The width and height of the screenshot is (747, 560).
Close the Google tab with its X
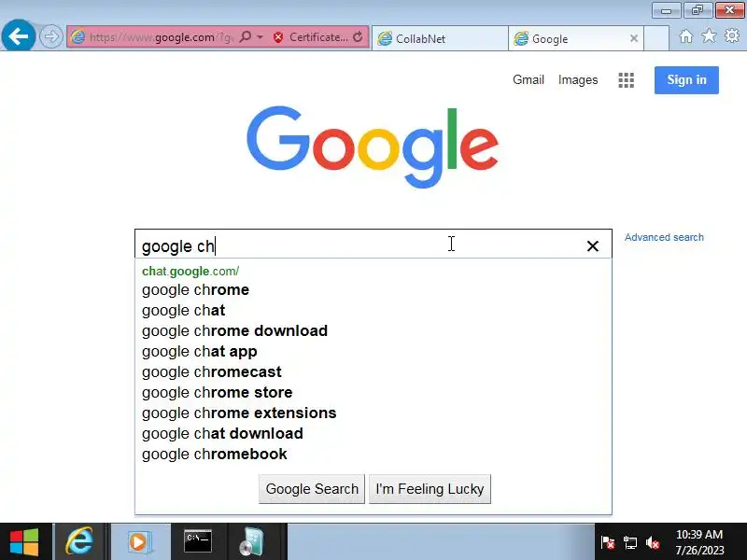coord(634,38)
